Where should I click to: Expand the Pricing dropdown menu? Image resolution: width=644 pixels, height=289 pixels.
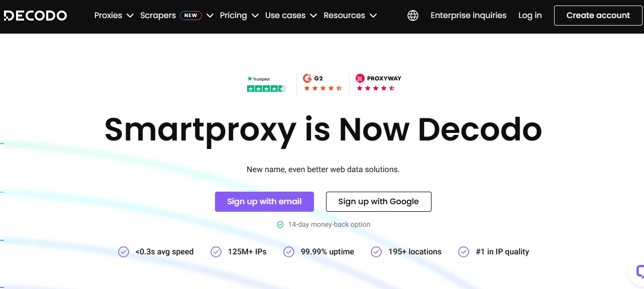pos(239,16)
